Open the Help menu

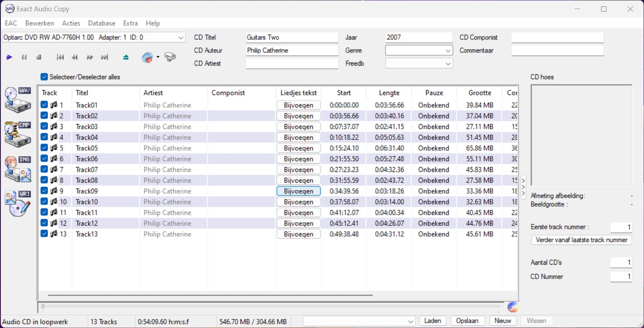pyautogui.click(x=153, y=23)
